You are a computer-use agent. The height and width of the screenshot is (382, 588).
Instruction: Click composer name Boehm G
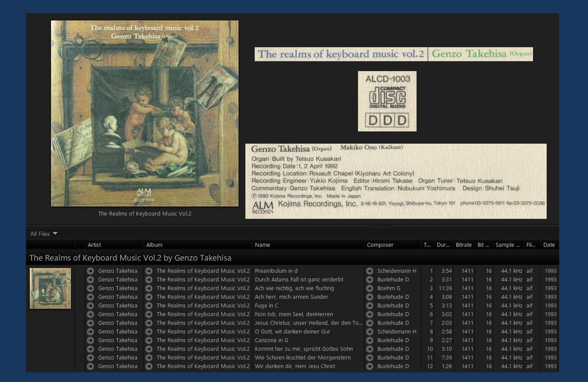point(389,288)
